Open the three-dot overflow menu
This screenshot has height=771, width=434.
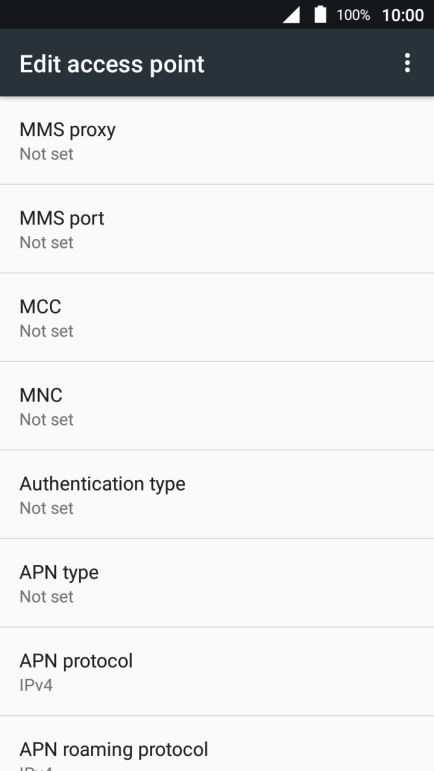click(407, 63)
